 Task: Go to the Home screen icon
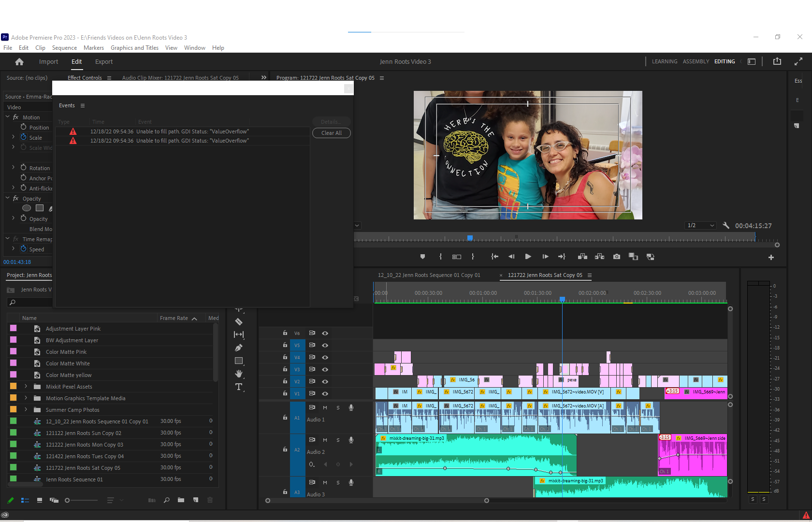coord(19,62)
